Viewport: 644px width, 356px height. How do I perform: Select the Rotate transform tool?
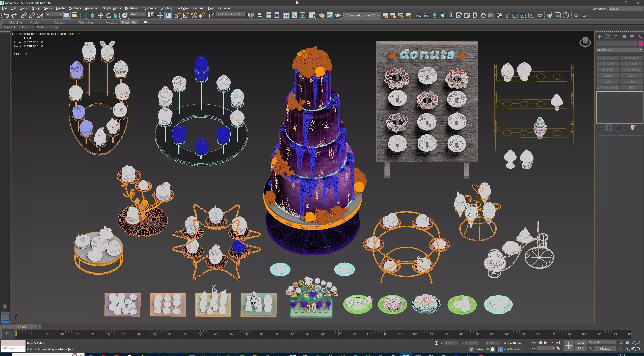109,15
